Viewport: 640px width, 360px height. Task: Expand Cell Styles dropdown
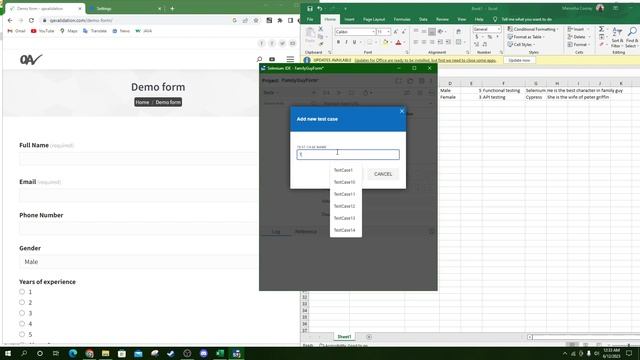coord(522,44)
